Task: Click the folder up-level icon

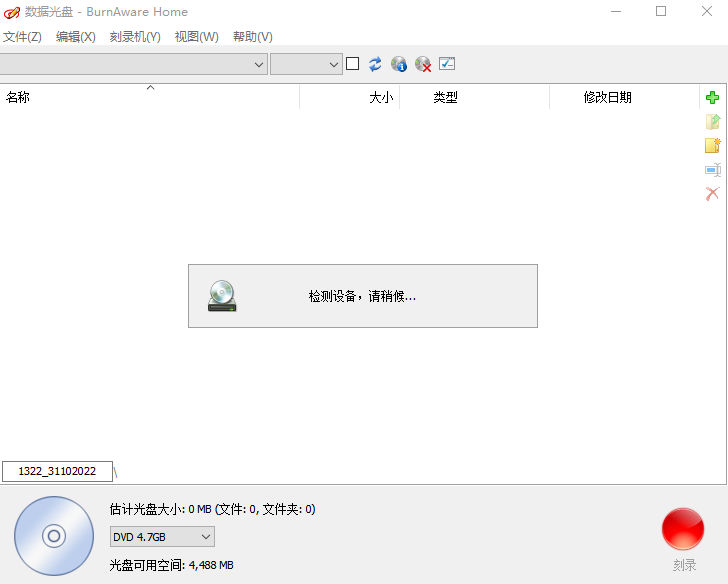Action: tap(712, 122)
